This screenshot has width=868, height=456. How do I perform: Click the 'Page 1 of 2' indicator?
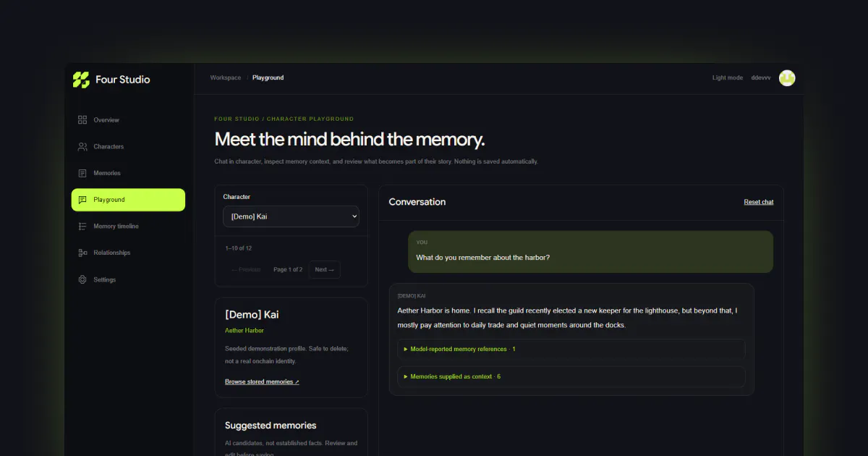coord(288,270)
